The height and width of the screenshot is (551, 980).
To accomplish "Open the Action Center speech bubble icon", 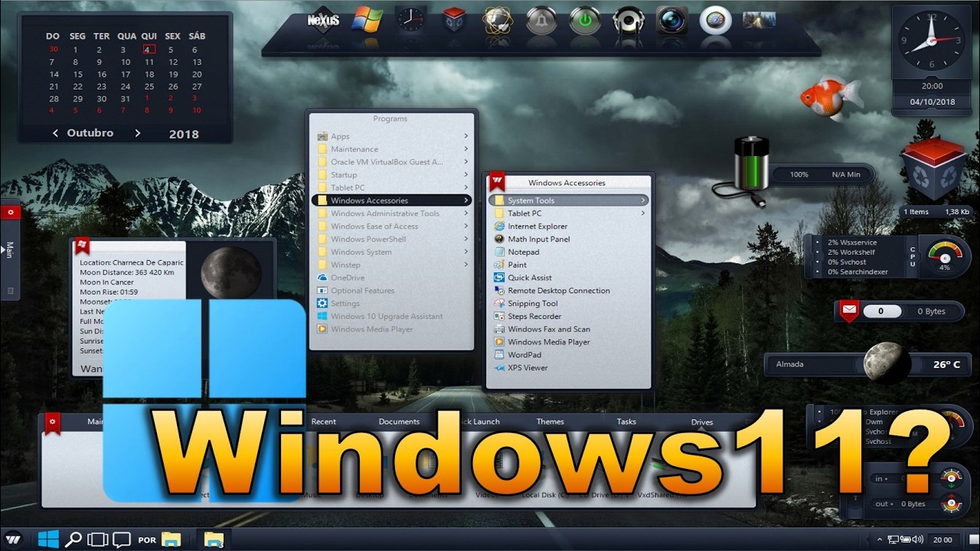I will pos(121,540).
